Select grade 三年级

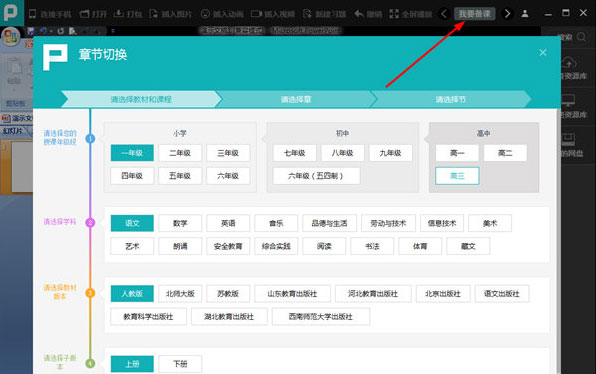tap(228, 153)
